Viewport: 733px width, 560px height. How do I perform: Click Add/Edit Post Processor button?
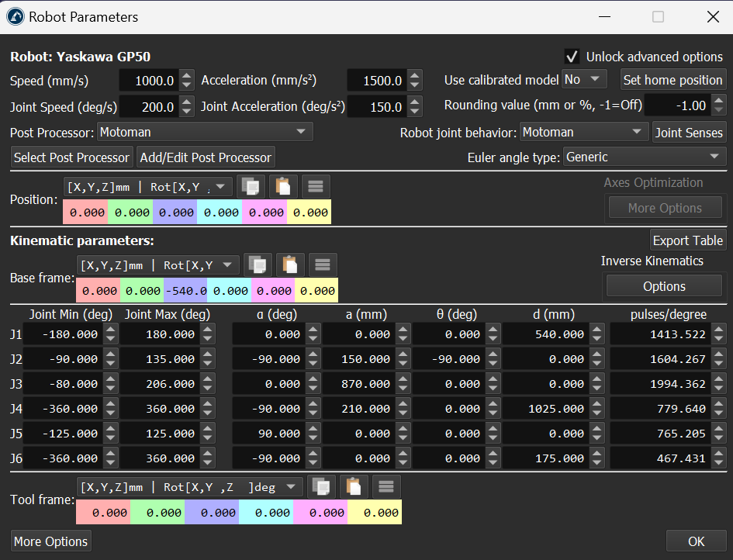click(x=206, y=157)
